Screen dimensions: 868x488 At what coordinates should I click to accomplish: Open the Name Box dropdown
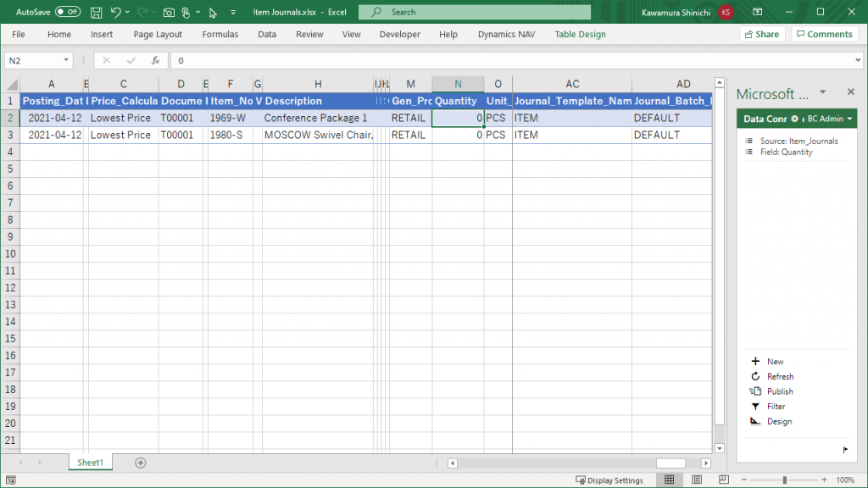(x=66, y=61)
